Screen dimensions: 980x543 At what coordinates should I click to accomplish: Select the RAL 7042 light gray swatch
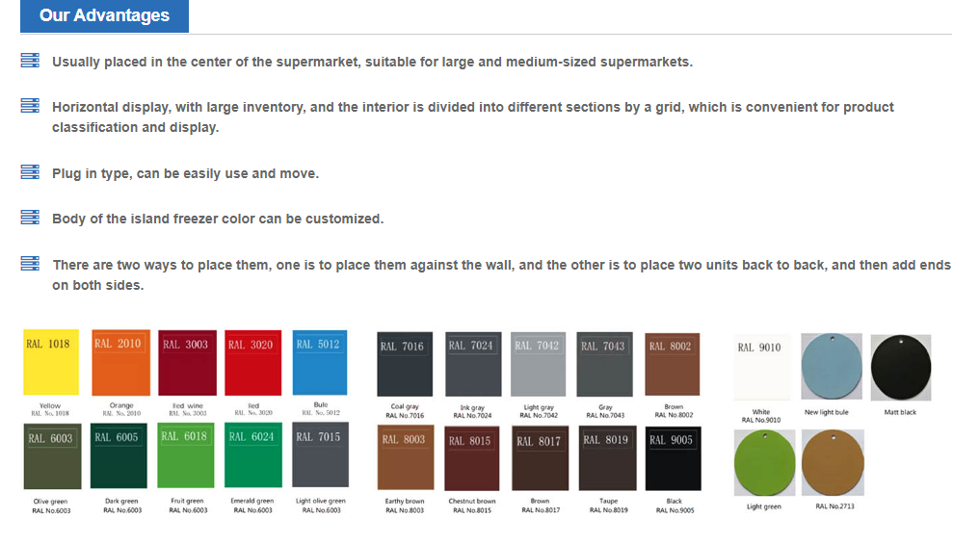tap(537, 364)
